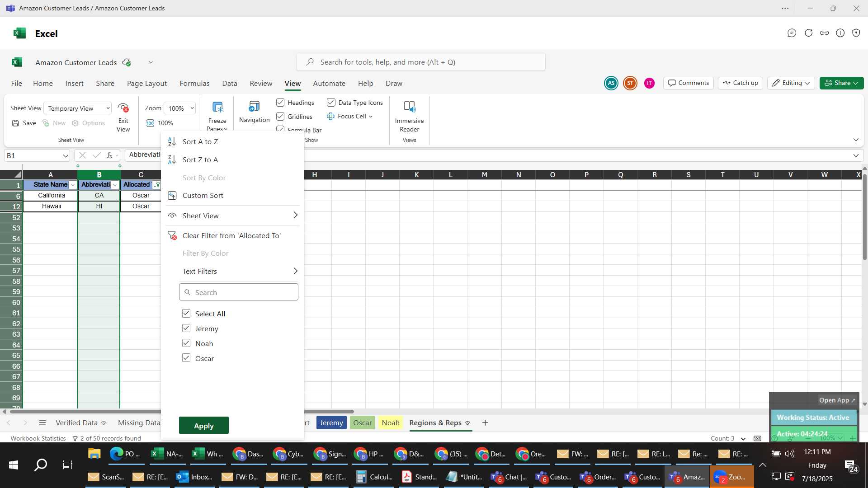The height and width of the screenshot is (488, 868).
Task: Save the sheet view
Action: click(24, 123)
